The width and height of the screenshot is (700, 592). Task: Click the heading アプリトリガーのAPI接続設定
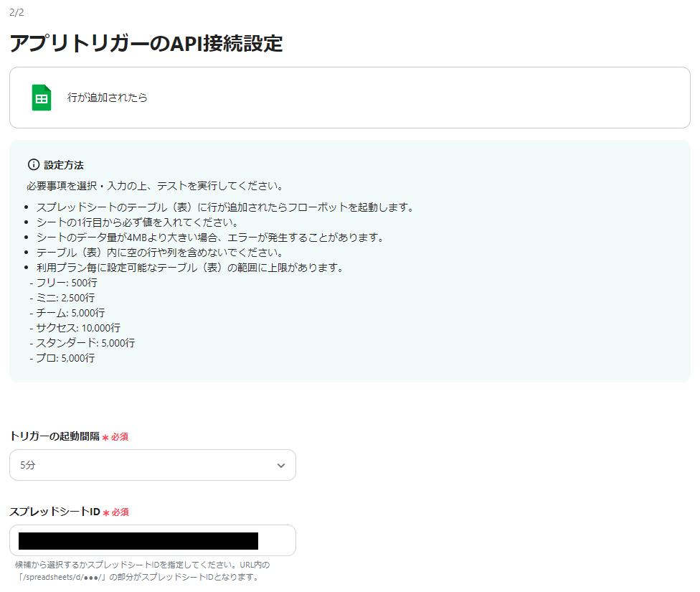[146, 44]
